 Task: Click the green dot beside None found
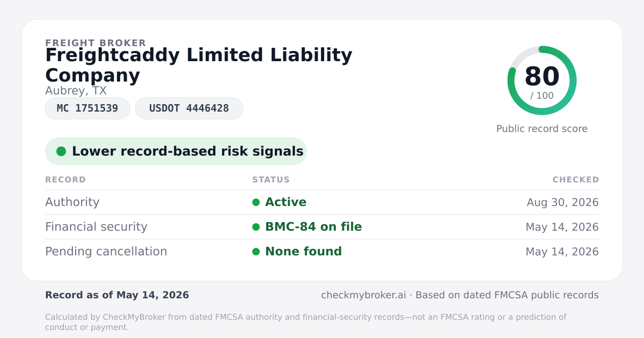[x=256, y=252]
